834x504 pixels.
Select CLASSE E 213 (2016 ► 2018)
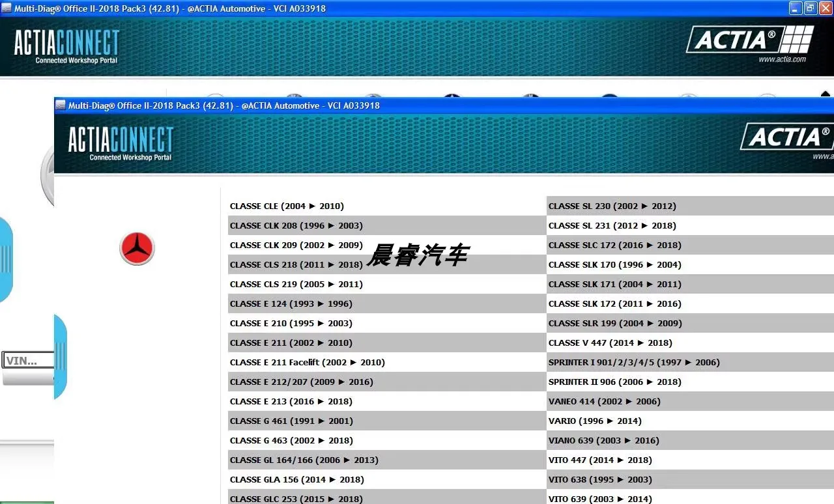[387, 401]
